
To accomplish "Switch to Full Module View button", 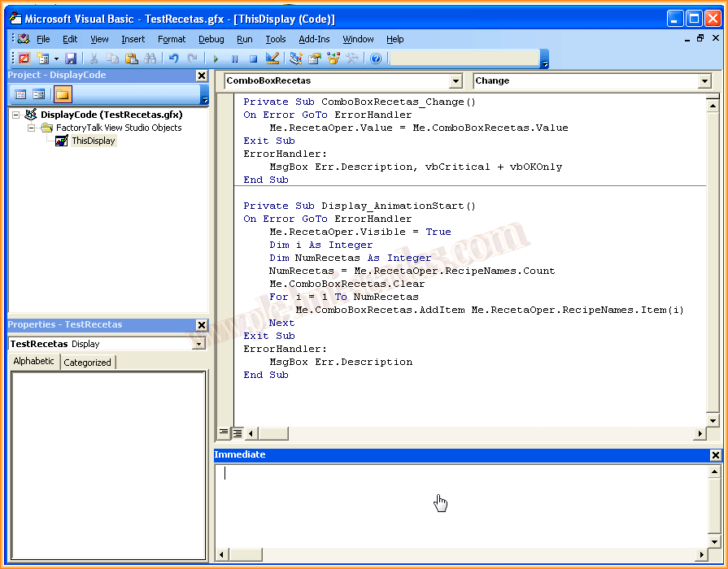I will pos(237,433).
